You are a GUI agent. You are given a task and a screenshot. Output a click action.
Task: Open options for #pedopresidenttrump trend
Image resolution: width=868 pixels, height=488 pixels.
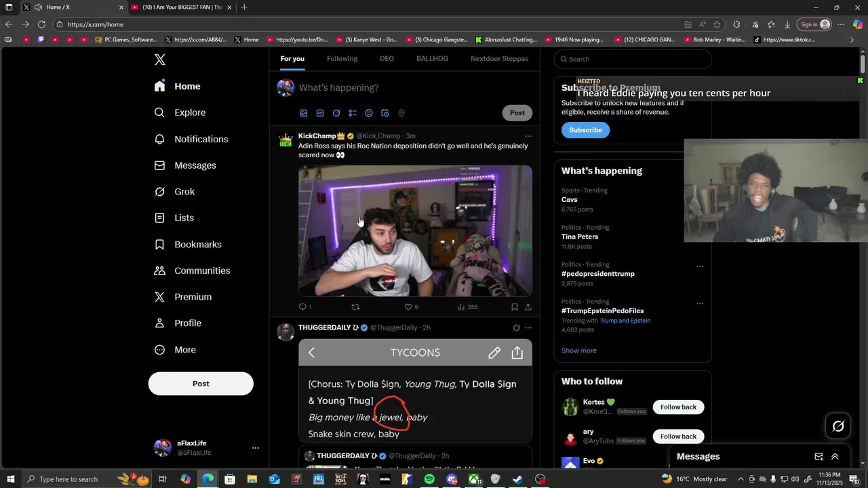tap(700, 266)
